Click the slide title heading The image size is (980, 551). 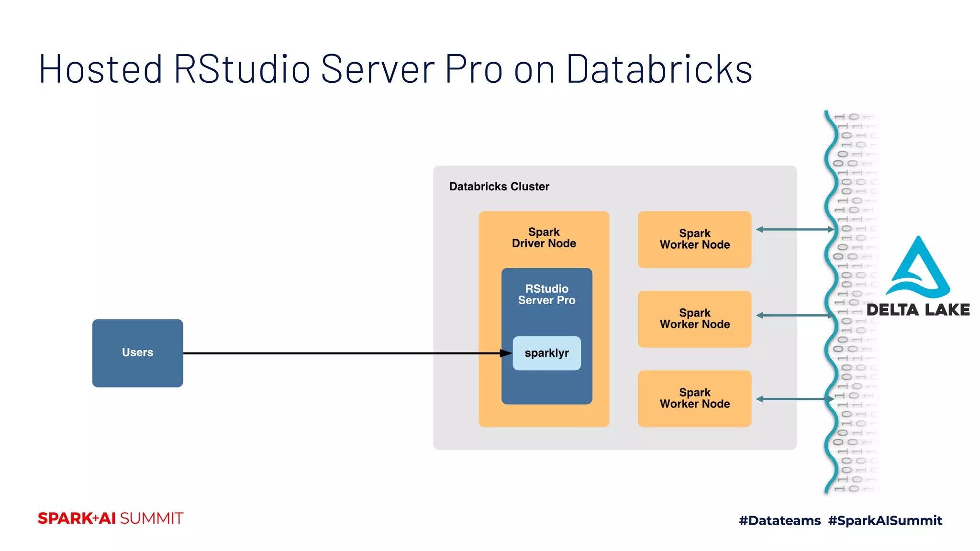click(x=395, y=69)
